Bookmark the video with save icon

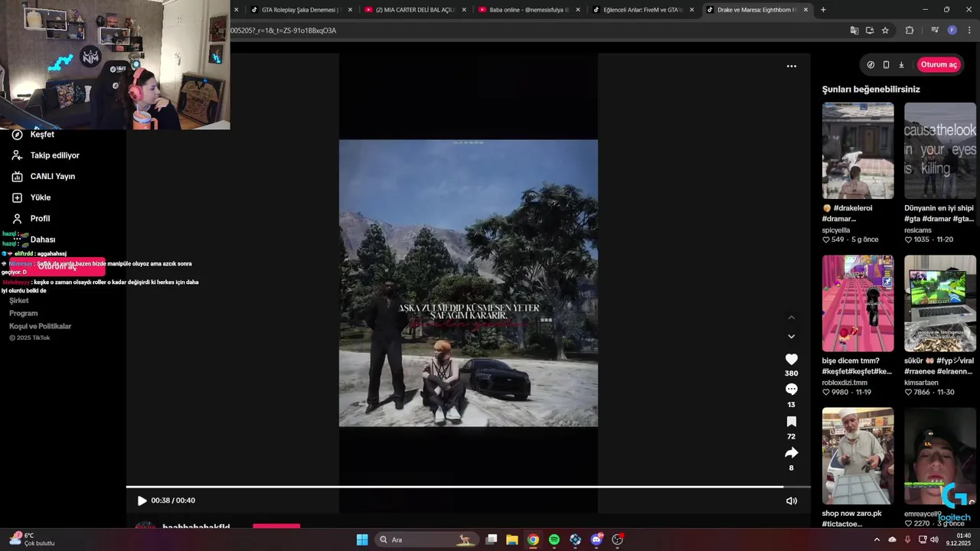click(792, 422)
